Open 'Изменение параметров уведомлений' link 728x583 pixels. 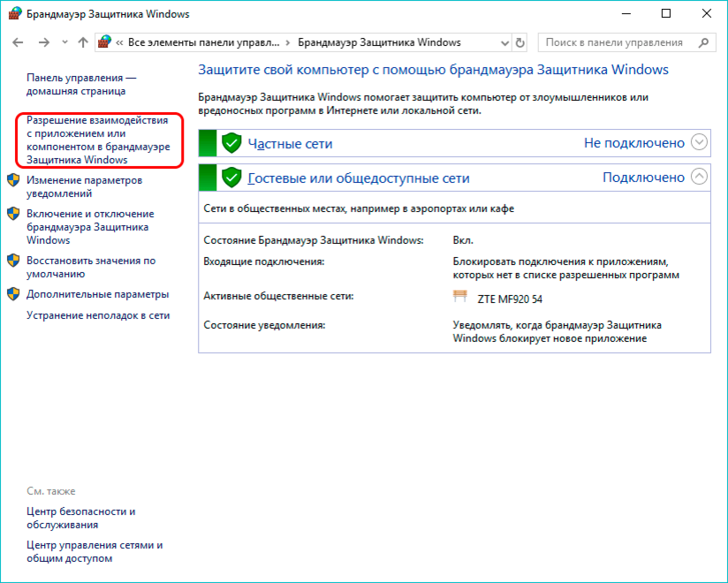point(84,186)
